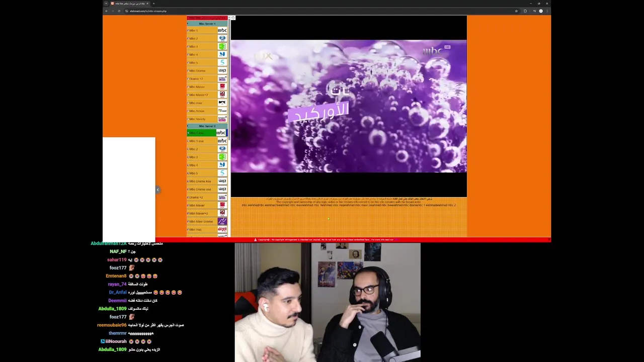Click the elahmad.com address bar
This screenshot has width=644, height=362.
click(x=322, y=11)
